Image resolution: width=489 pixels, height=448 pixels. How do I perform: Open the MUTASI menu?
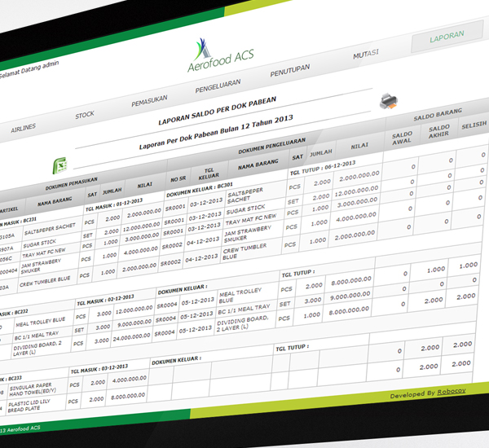(365, 54)
